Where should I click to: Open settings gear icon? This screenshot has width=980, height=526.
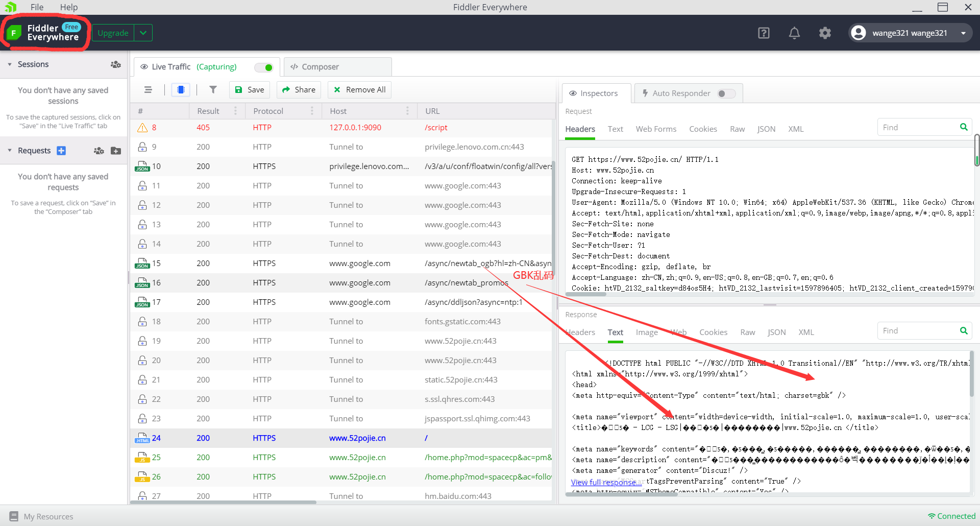(825, 33)
